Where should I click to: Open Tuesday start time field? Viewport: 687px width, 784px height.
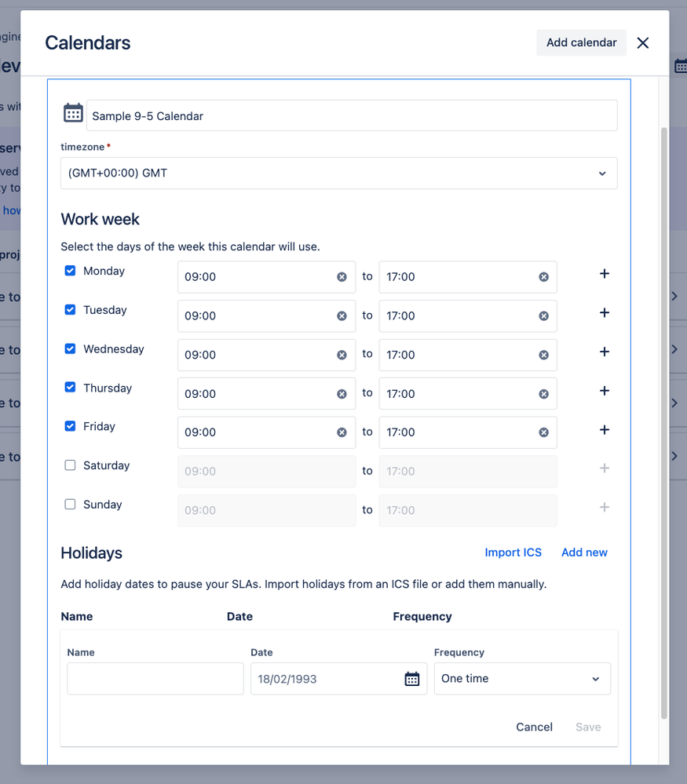pyautogui.click(x=266, y=316)
